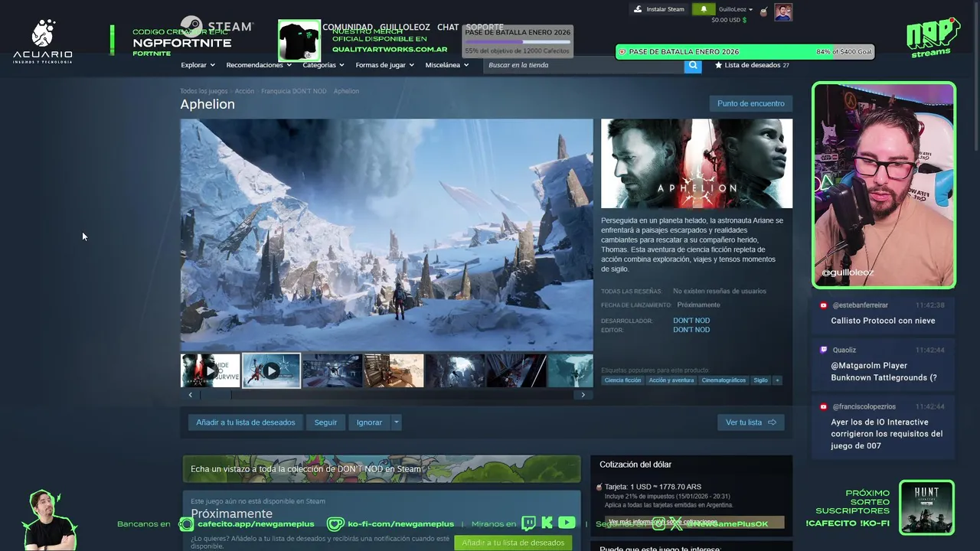Click the thumbnail strip scrollbar handle
This screenshot has width=980, height=551.
(216, 395)
